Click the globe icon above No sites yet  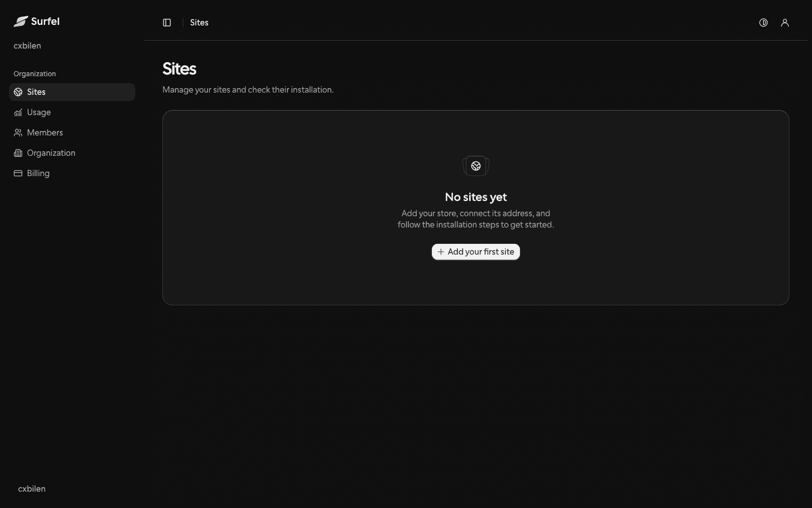click(x=476, y=166)
